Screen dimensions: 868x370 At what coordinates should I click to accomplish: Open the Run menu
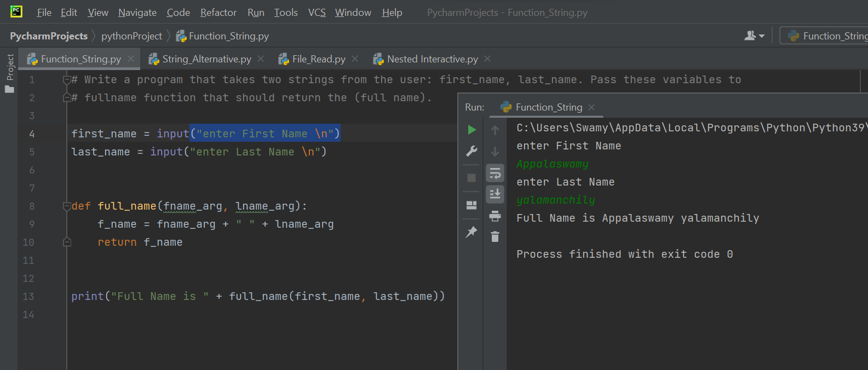(x=256, y=12)
